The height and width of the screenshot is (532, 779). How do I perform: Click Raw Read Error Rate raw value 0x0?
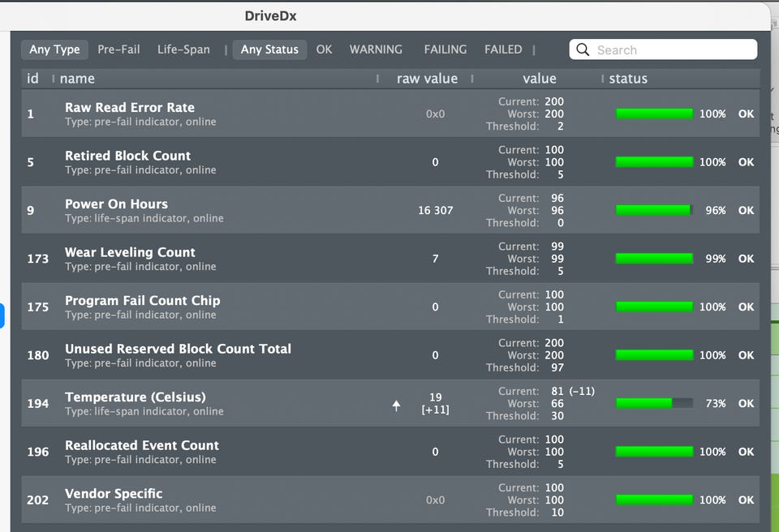click(x=435, y=114)
